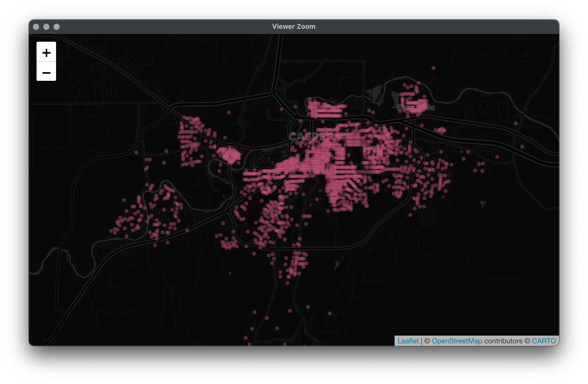Open the CARTO attribution link
Viewport: 588px width, 384px height.
544,341
